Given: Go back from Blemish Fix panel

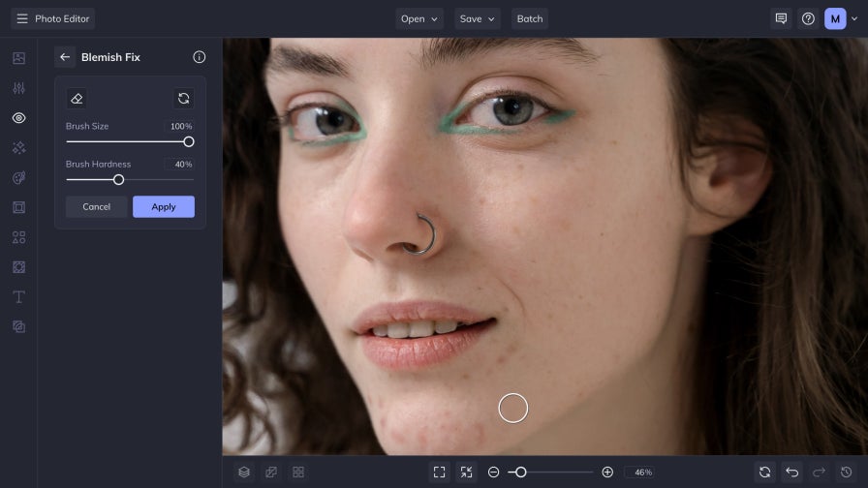Looking at the screenshot, I should pos(65,57).
